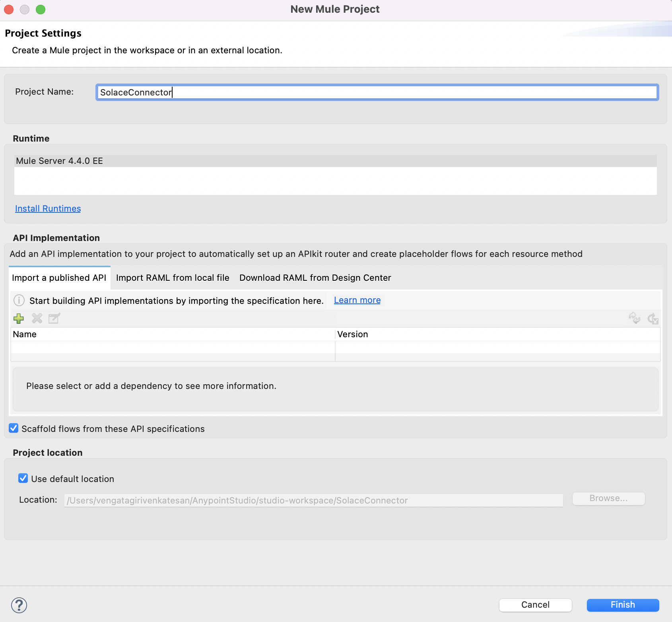This screenshot has width=672, height=622.
Task: Click the refresh arrows icon in API toolbar
Action: [634, 319]
